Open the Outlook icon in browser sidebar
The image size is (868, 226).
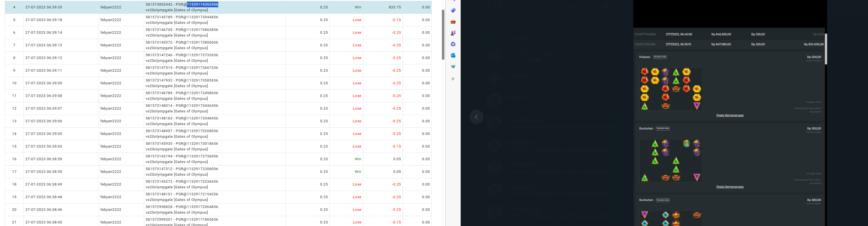click(453, 55)
